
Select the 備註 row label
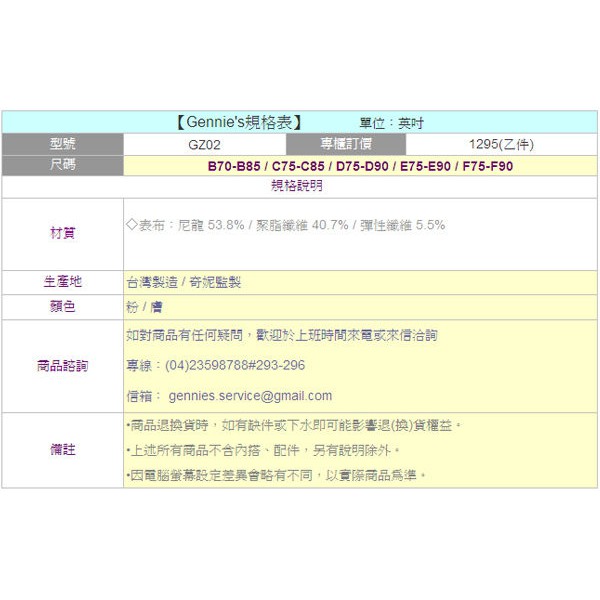(x=62, y=450)
